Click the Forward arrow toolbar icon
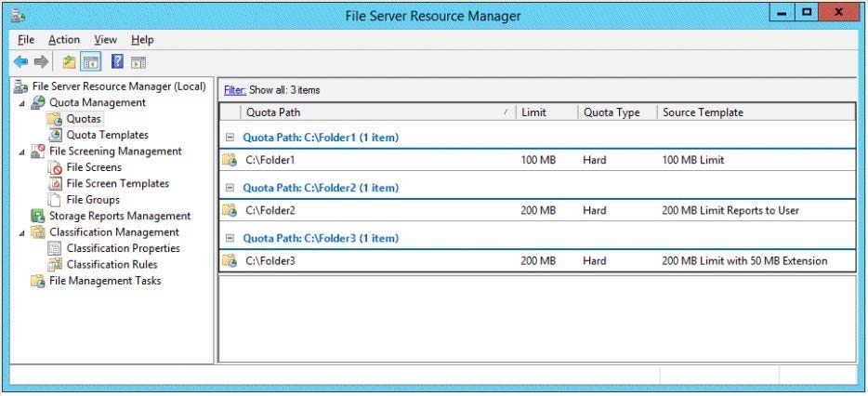 [42, 62]
